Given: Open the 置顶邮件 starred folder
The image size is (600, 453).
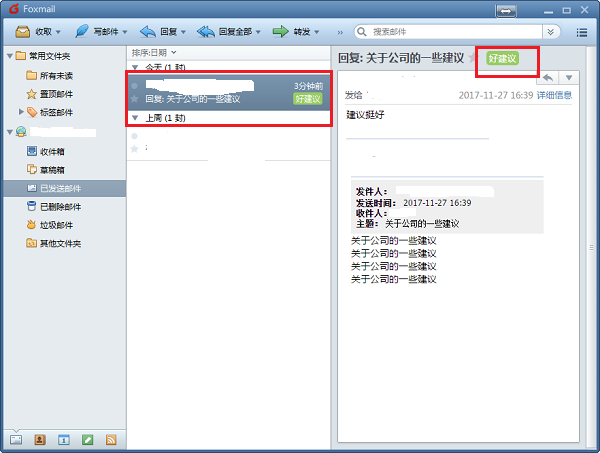Looking at the screenshot, I should tap(56, 94).
